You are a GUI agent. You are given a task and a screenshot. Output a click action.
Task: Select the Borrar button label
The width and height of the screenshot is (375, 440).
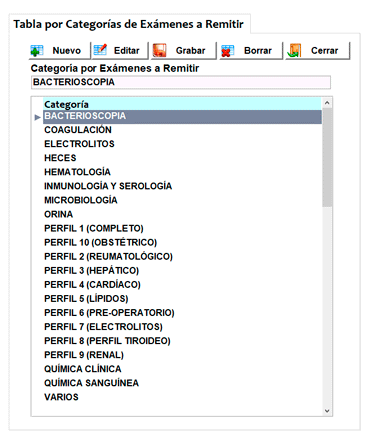[258, 51]
